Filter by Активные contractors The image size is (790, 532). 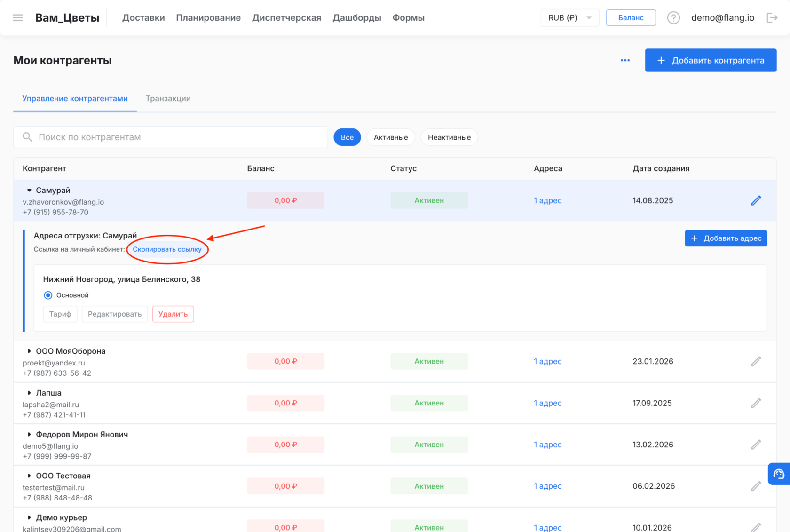(x=391, y=137)
